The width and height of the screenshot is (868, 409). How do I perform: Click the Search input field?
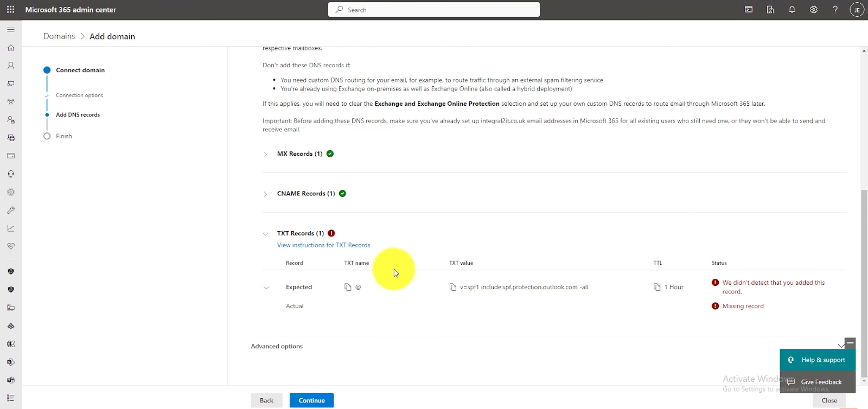coord(434,10)
